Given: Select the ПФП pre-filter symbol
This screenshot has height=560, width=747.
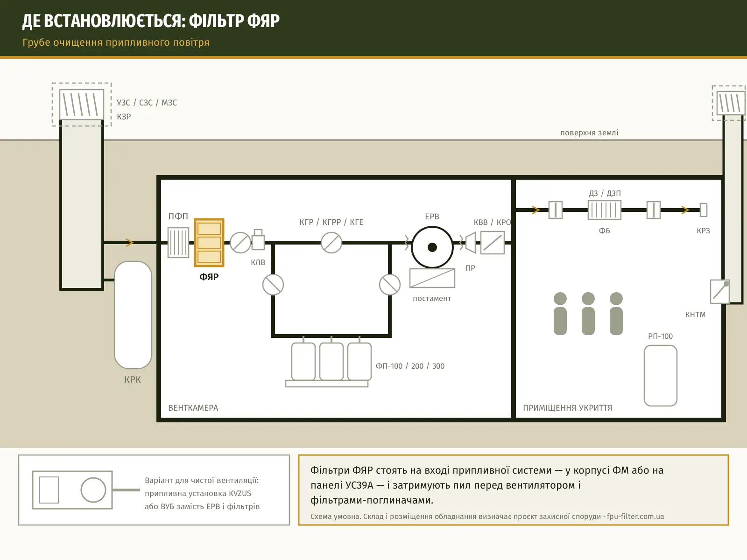Looking at the screenshot, I should click(178, 243).
